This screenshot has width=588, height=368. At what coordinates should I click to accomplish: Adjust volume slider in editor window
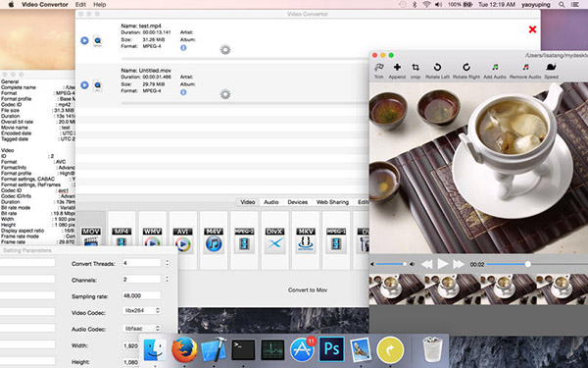click(392, 264)
